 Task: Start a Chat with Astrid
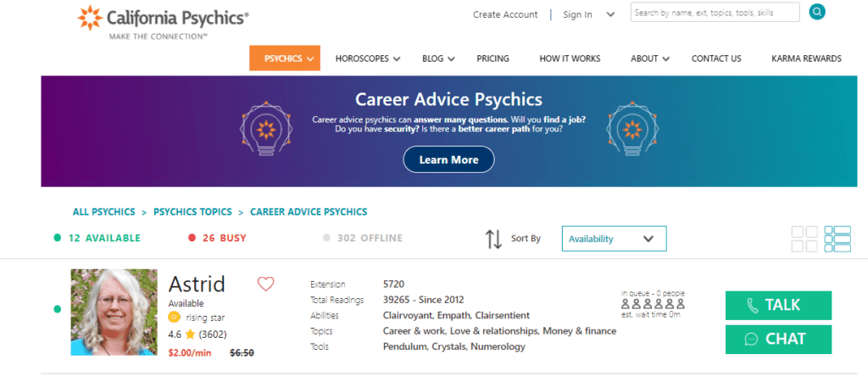(778, 339)
